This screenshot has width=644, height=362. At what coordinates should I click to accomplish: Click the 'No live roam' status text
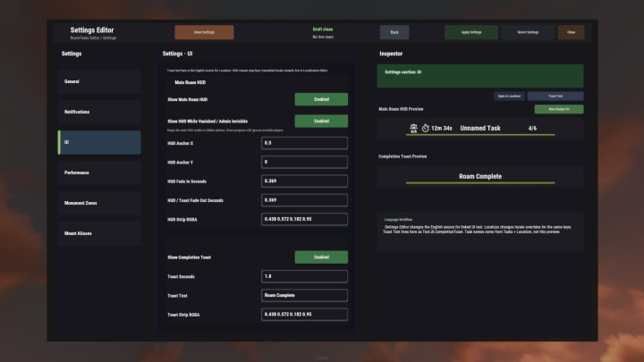pyautogui.click(x=323, y=37)
